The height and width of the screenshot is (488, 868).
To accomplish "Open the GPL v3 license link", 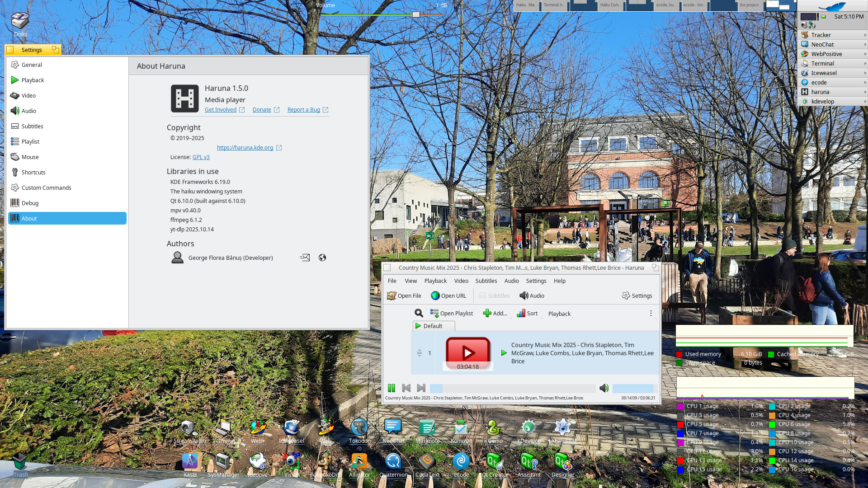I will (x=201, y=157).
